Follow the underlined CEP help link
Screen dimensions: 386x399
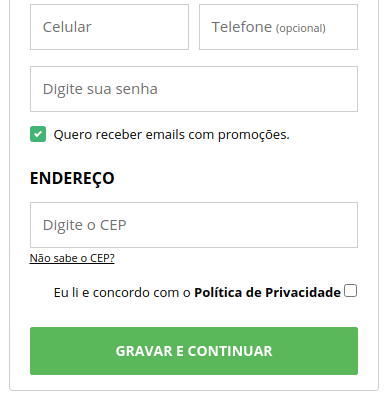(x=72, y=258)
